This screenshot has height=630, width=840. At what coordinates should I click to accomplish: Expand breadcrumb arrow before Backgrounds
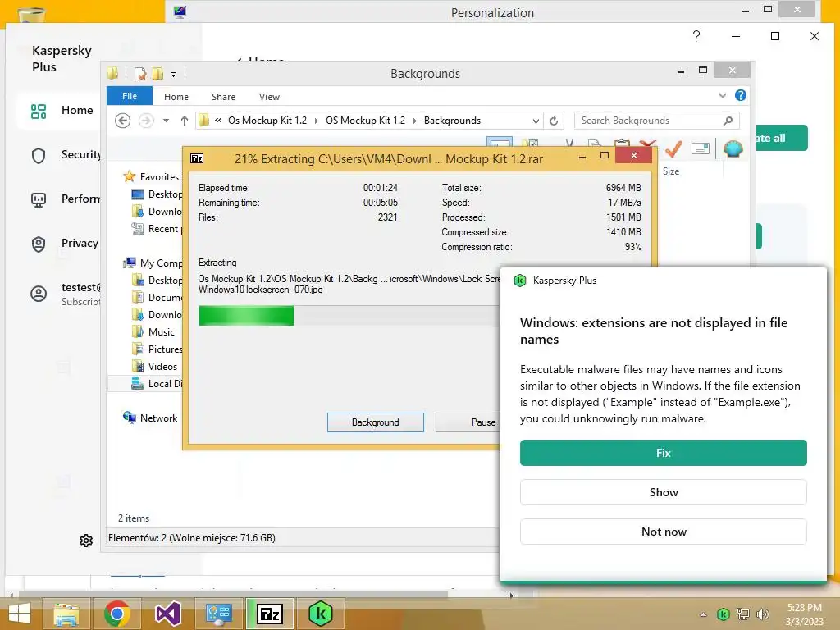(414, 121)
